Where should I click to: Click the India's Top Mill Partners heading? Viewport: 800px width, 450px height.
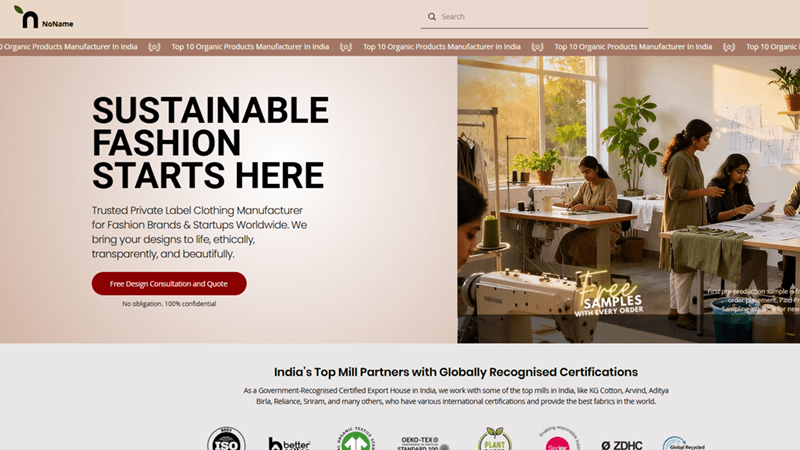[x=456, y=372]
